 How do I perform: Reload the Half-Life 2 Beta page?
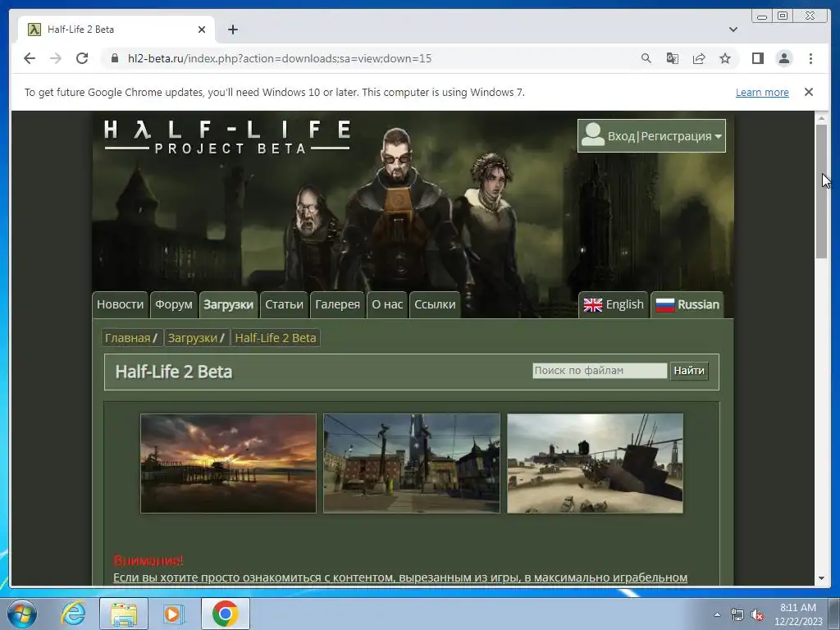[x=82, y=58]
